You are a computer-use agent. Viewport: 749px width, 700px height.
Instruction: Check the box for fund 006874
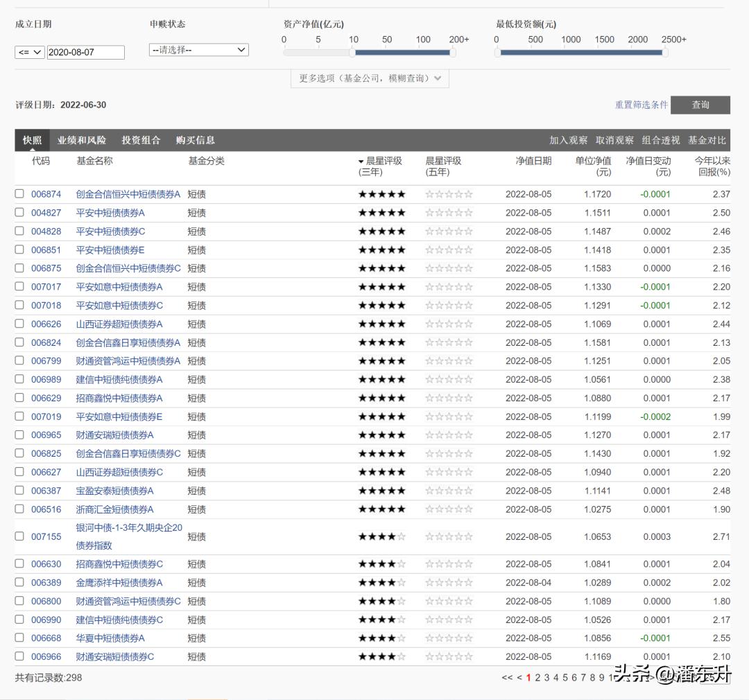point(19,193)
